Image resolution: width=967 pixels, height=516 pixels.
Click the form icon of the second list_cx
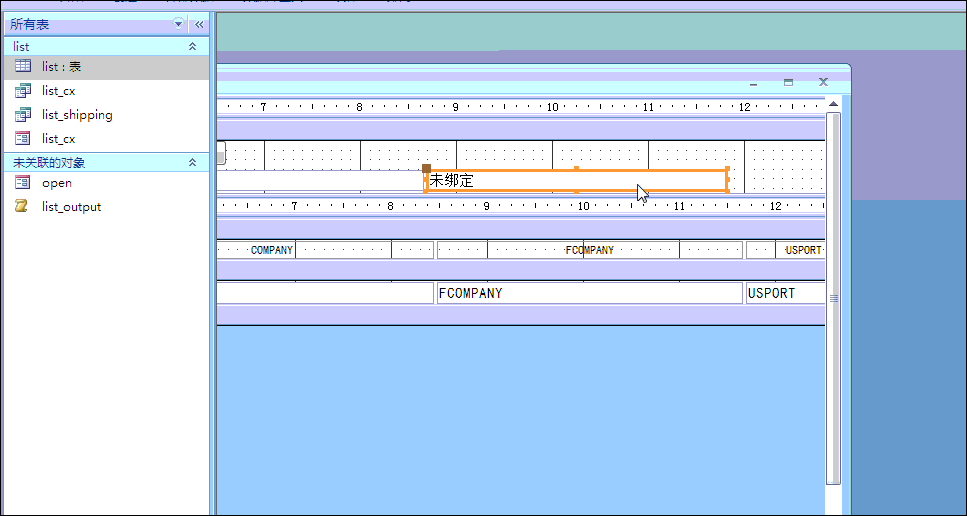(x=23, y=138)
